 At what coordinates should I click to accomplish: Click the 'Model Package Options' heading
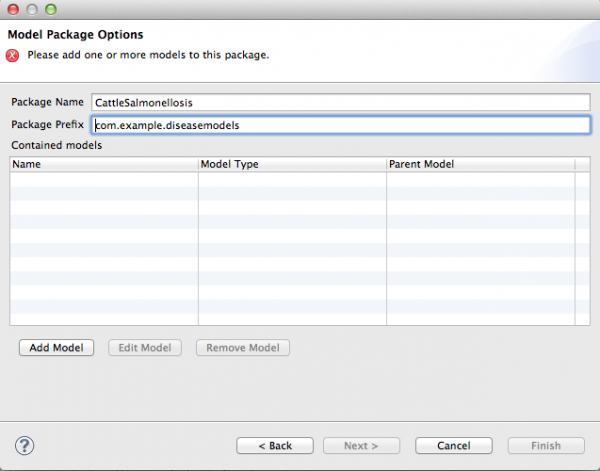click(x=75, y=34)
